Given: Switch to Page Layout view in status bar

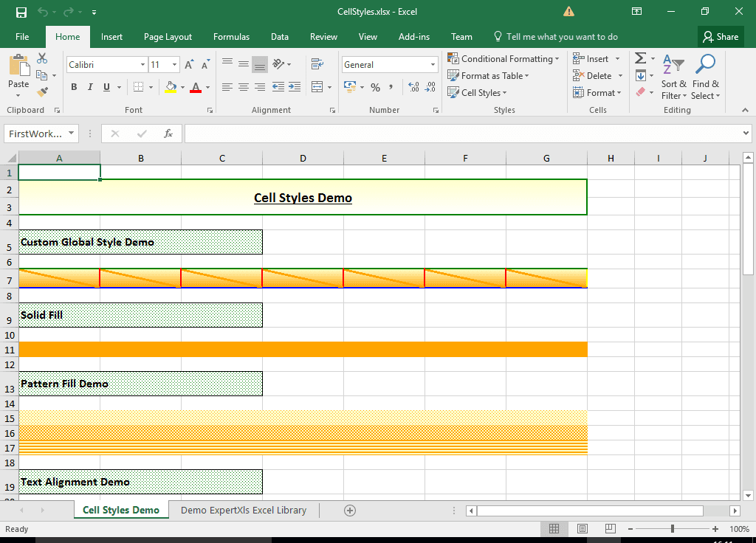Looking at the screenshot, I should point(583,529).
